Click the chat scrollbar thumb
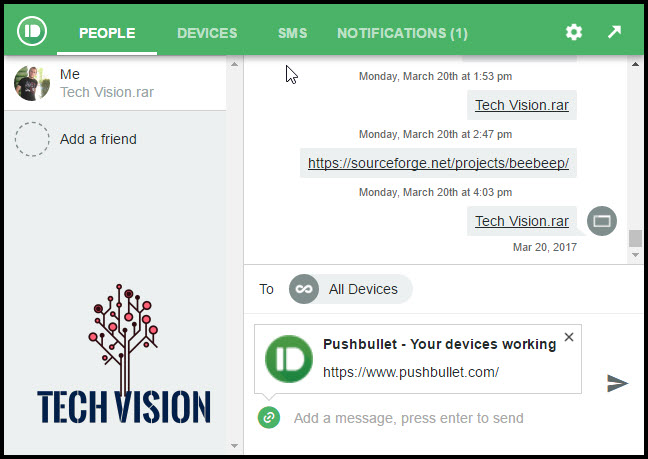Image resolution: width=648 pixels, height=459 pixels. coord(635,238)
